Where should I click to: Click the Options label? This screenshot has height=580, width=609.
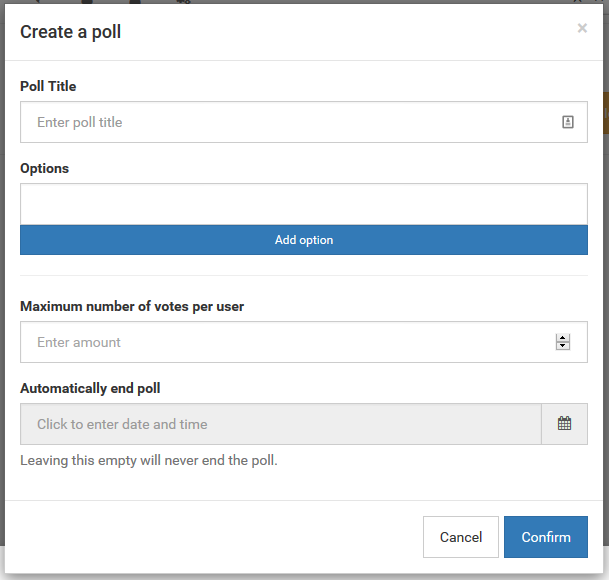pyautogui.click(x=45, y=168)
